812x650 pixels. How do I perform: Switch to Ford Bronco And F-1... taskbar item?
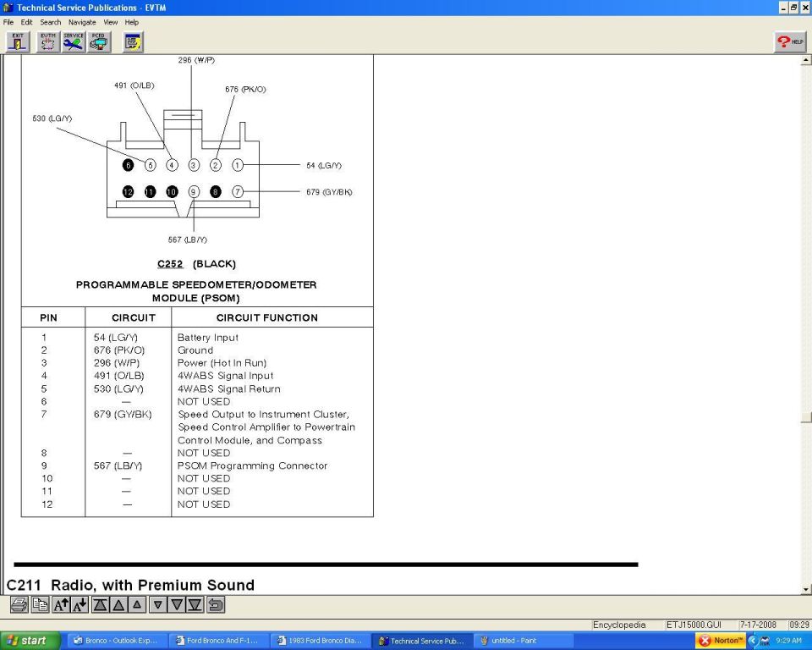220,641
